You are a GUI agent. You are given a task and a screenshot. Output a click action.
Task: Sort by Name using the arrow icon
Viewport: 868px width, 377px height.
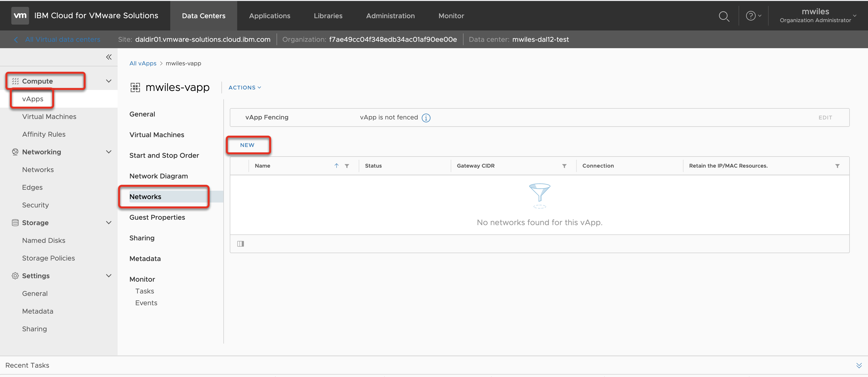pos(336,166)
